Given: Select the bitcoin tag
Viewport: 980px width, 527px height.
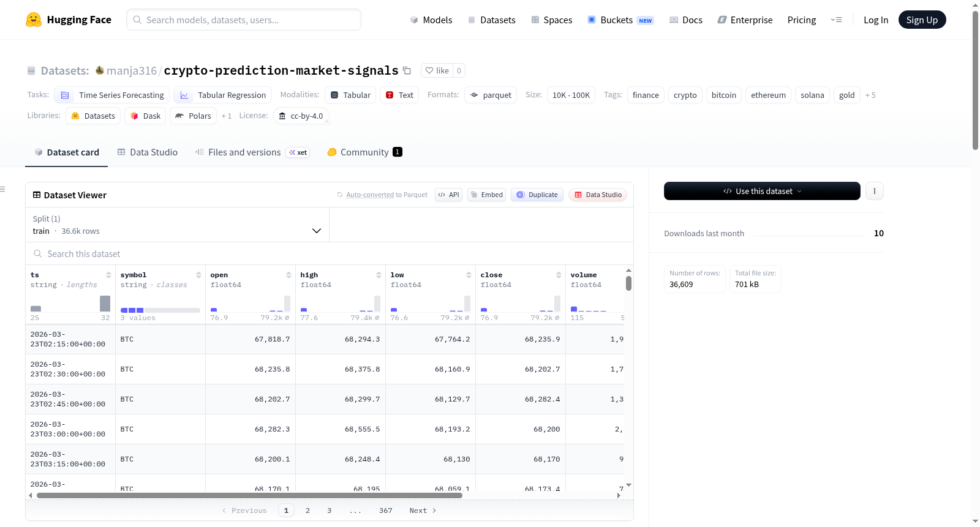Looking at the screenshot, I should [724, 95].
